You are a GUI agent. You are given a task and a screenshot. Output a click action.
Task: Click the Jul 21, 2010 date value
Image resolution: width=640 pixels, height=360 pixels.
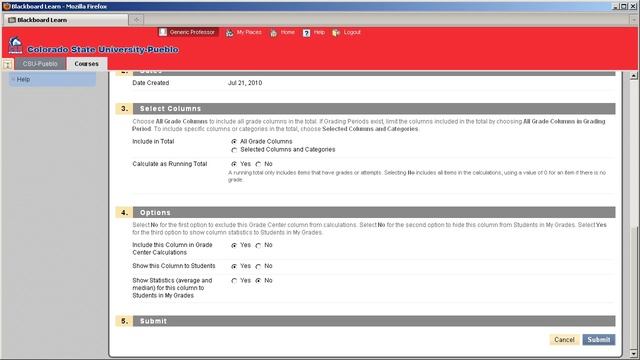tap(245, 83)
